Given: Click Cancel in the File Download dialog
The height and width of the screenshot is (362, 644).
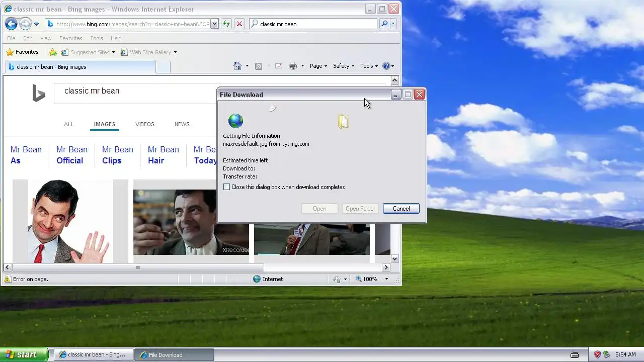Looking at the screenshot, I should 401,209.
